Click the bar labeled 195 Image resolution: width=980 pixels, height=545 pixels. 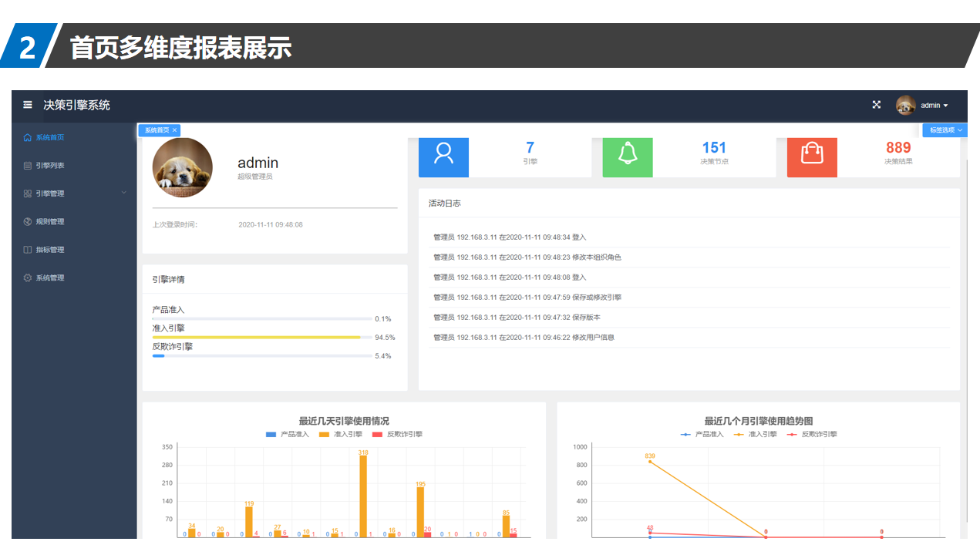click(x=420, y=512)
